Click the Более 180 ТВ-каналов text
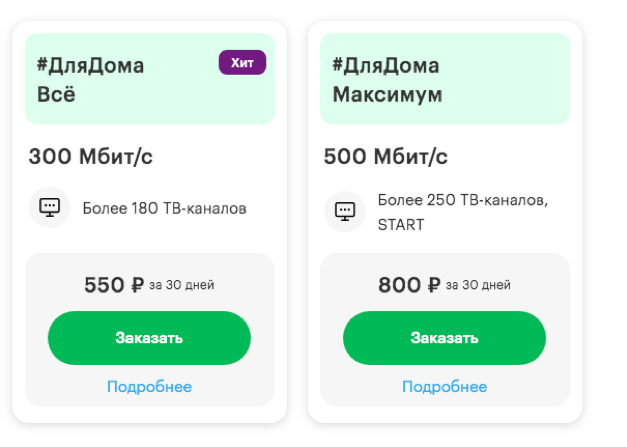This screenshot has width=627, height=447. pyautogui.click(x=164, y=208)
